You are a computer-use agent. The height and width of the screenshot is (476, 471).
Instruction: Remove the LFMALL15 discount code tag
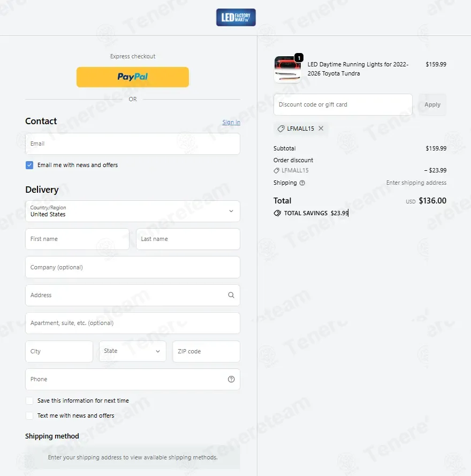coord(321,129)
